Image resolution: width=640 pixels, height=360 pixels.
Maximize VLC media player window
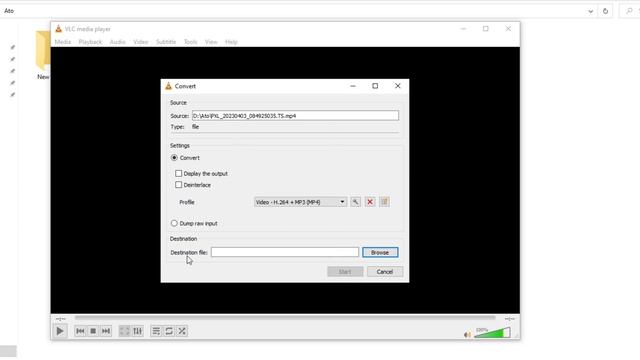486,29
